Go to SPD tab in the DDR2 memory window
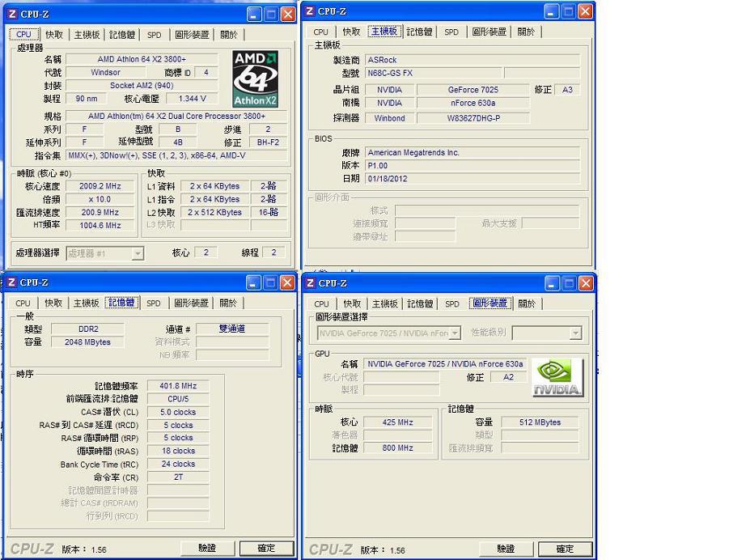 click(153, 303)
